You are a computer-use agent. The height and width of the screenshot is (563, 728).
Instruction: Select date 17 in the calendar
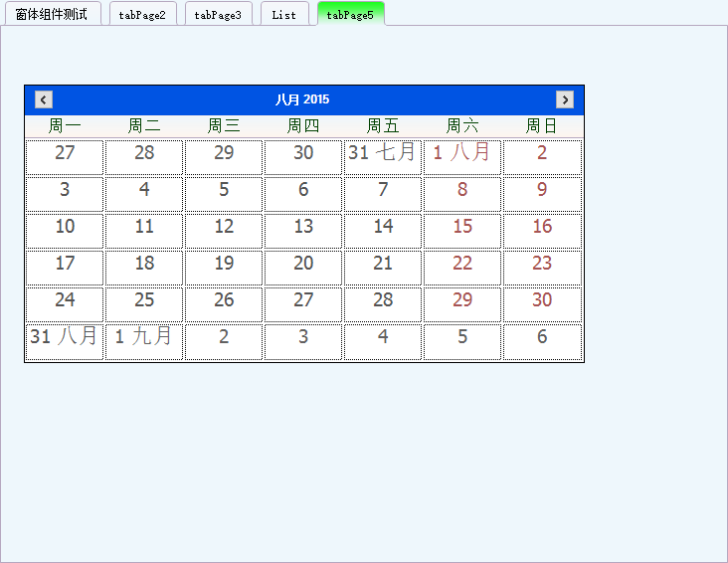(x=65, y=268)
